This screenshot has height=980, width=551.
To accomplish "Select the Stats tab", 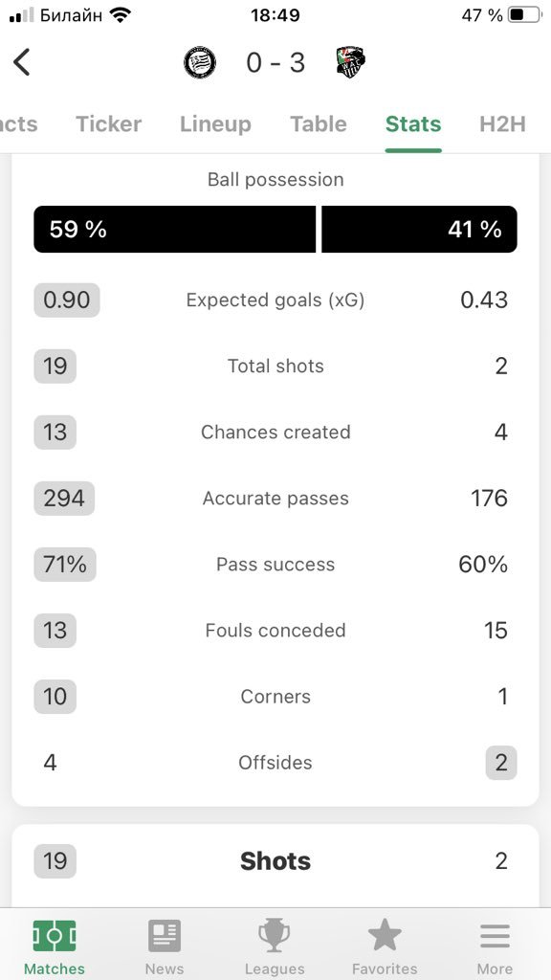I will [x=413, y=123].
